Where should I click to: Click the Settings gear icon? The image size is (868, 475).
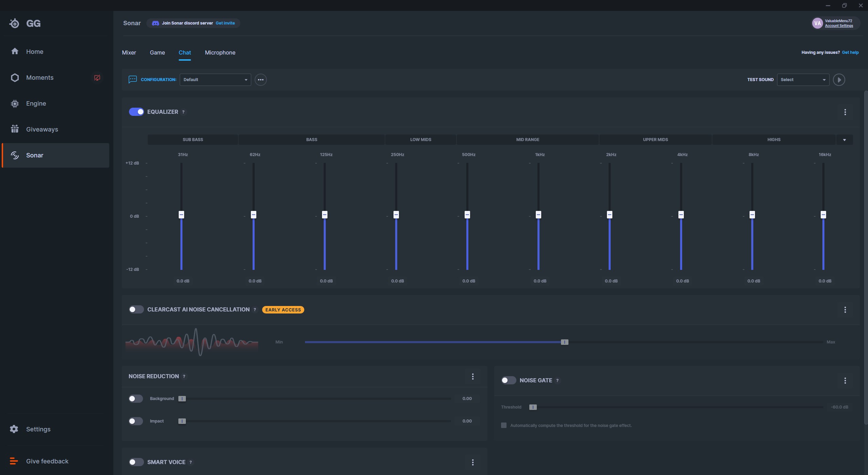click(14, 429)
